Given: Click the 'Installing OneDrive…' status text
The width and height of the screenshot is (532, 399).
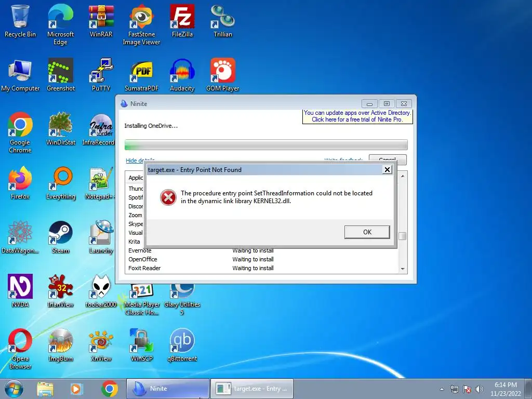Looking at the screenshot, I should click(x=151, y=126).
